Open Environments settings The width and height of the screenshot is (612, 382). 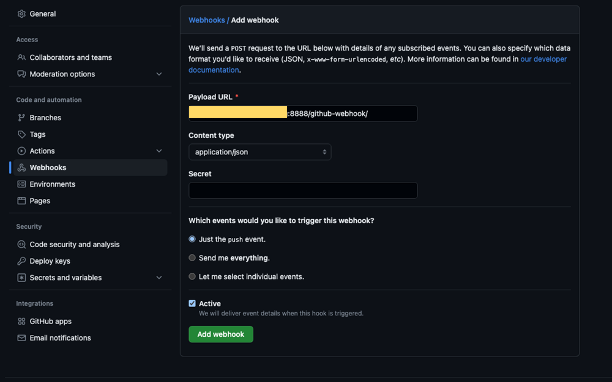pos(52,184)
